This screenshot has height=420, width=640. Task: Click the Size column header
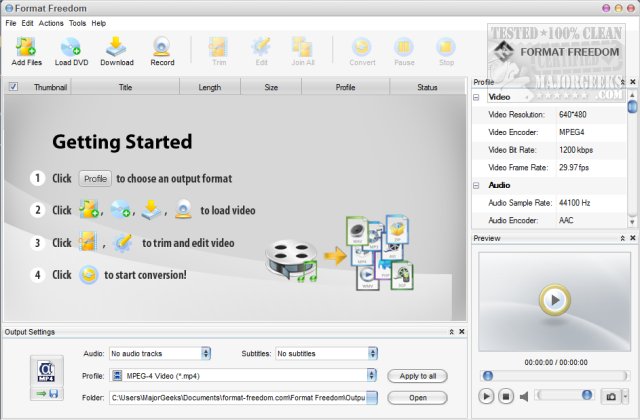point(271,87)
